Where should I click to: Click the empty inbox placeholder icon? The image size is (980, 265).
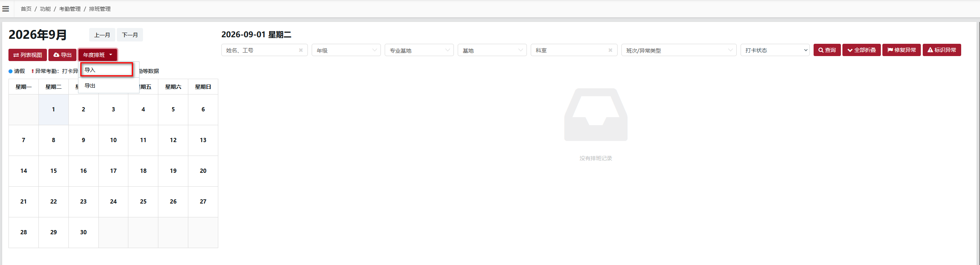(x=596, y=114)
